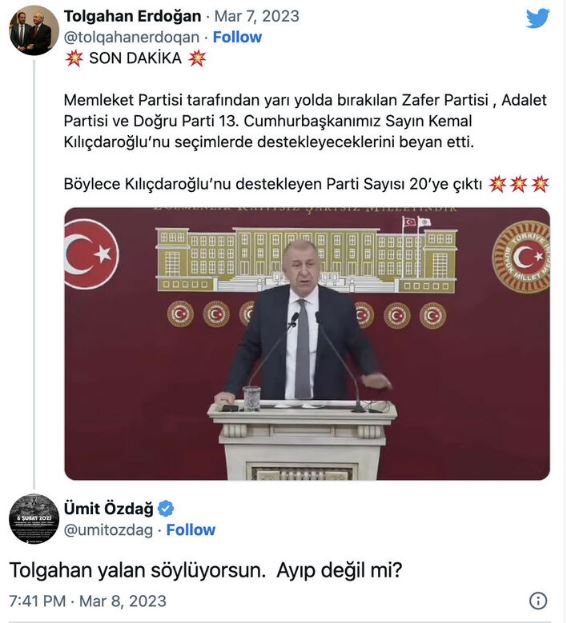Click the @umitozdag handle
The width and height of the screenshot is (566, 623).
point(108,530)
